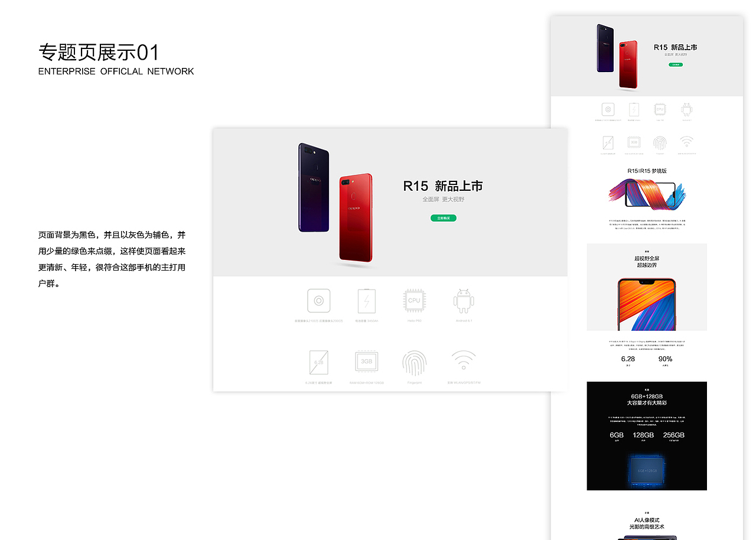Click the small green buy button in the tall page preview
The width and height of the screenshot is (756, 540).
[x=676, y=64]
